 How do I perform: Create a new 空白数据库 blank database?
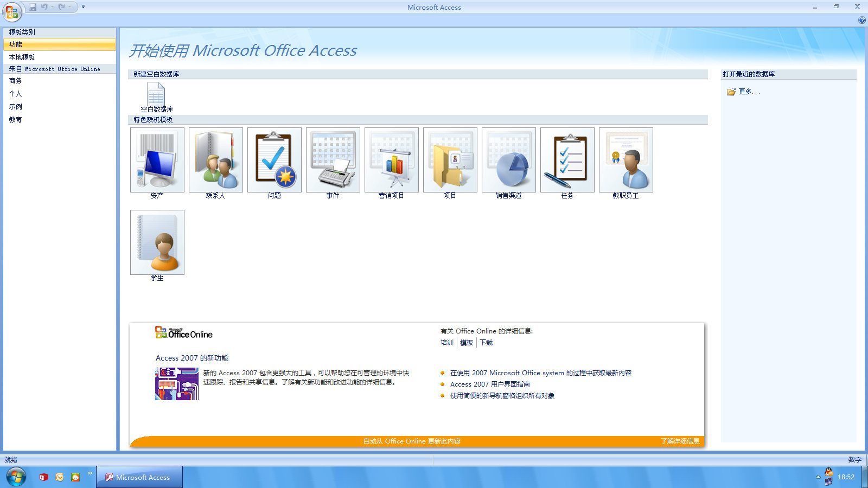(x=157, y=97)
